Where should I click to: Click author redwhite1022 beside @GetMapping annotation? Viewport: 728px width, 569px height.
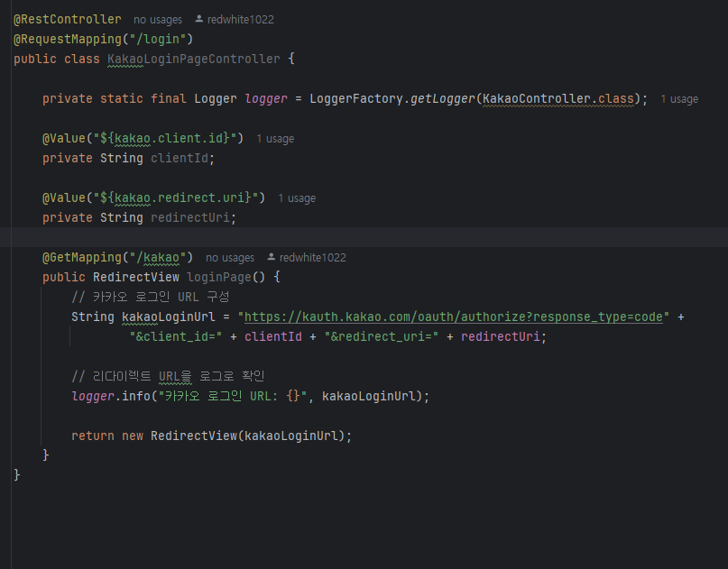coord(313,258)
